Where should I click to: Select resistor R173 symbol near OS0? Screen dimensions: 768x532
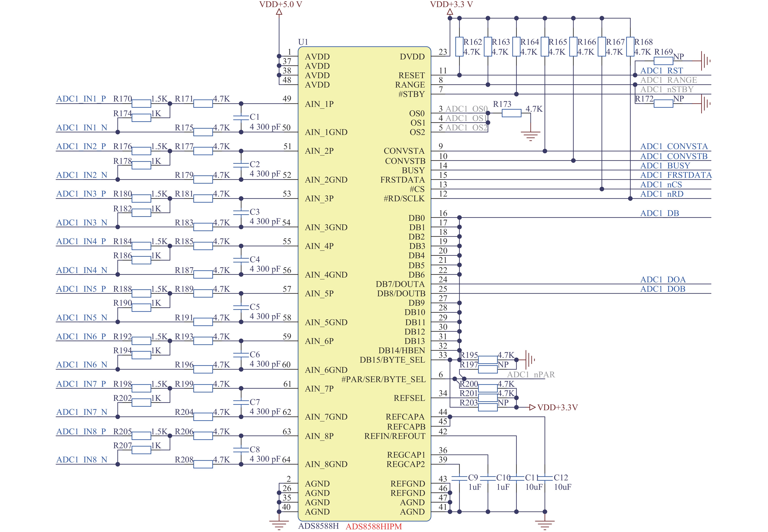(511, 113)
